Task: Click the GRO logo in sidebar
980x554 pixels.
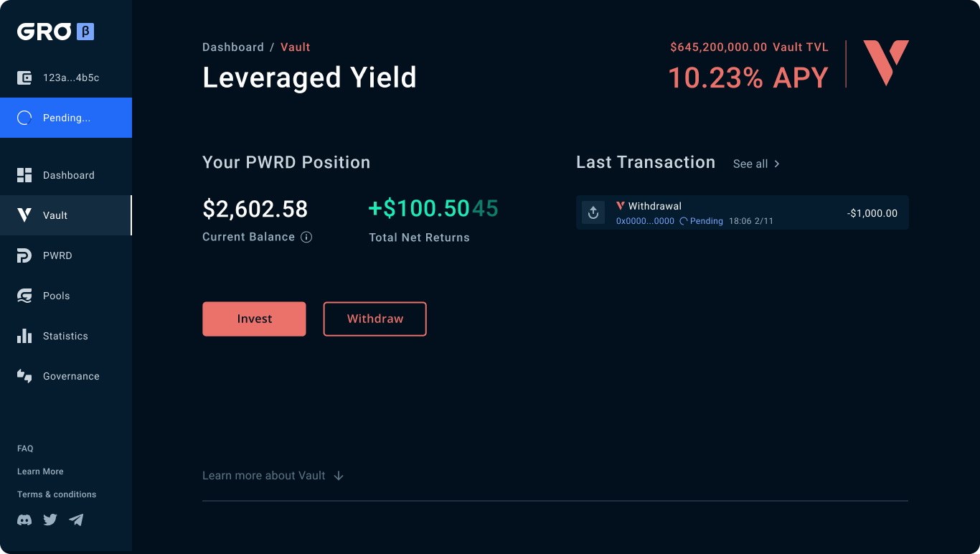Action: pyautogui.click(x=44, y=32)
